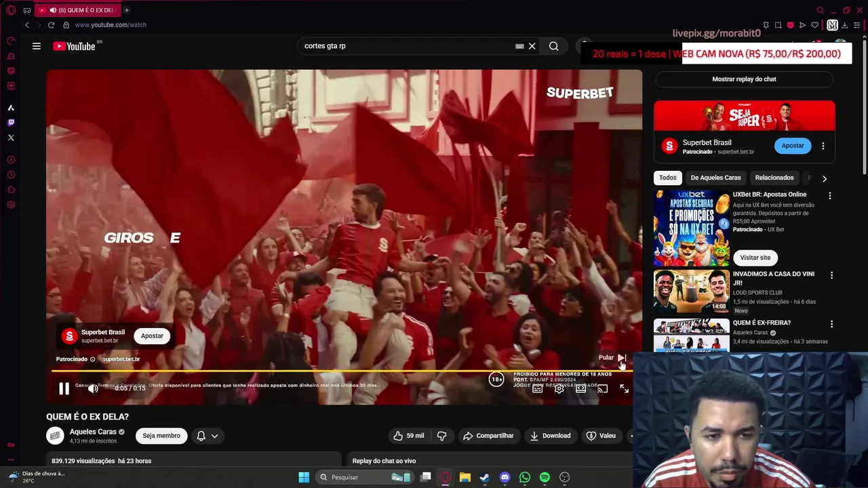Viewport: 868px width, 488px height.
Task: Dislike the video with thumbs down
Action: click(x=441, y=436)
